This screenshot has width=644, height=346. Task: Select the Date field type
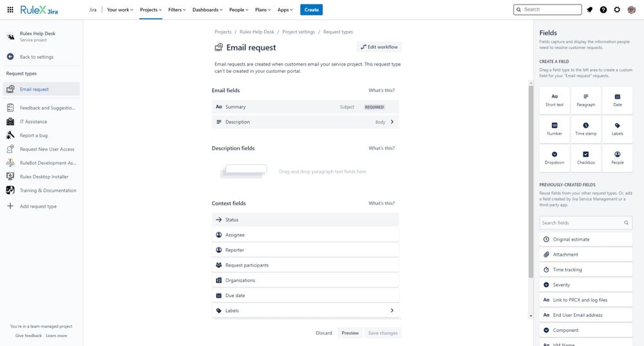click(618, 100)
